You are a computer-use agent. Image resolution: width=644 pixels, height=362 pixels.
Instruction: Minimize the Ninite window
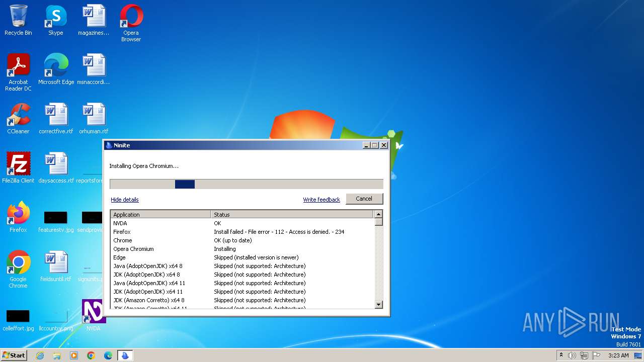tap(367, 145)
